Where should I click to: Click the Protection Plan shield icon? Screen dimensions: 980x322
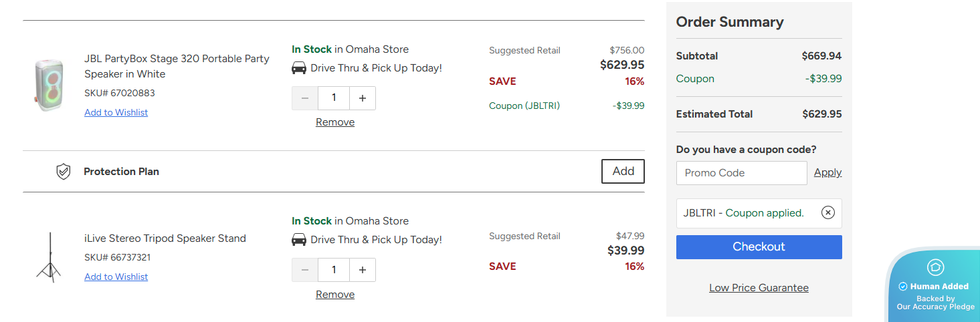[x=63, y=172]
